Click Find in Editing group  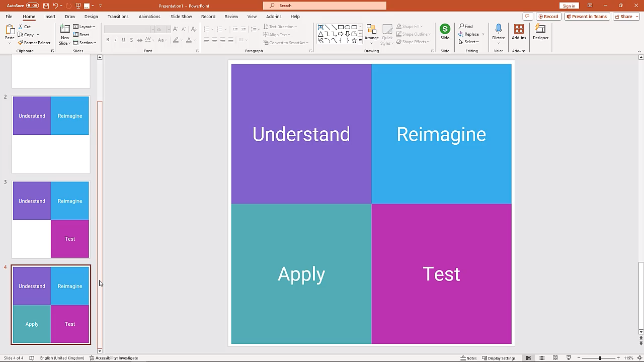[x=466, y=26]
